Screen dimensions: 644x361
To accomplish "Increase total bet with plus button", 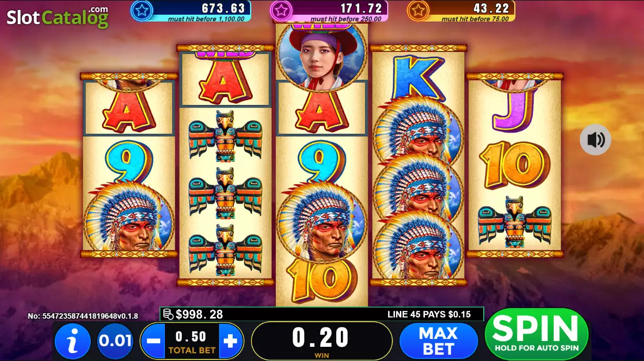I will [x=231, y=341].
